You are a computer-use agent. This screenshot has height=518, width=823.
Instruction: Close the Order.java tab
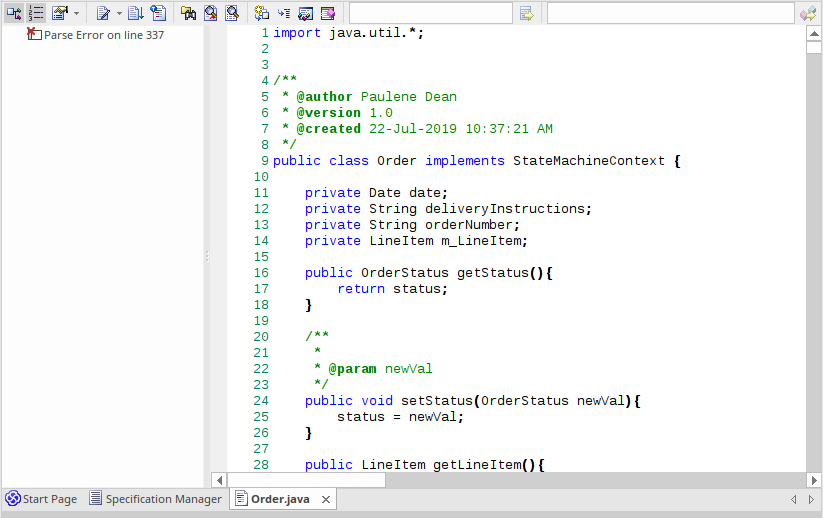[x=325, y=499]
